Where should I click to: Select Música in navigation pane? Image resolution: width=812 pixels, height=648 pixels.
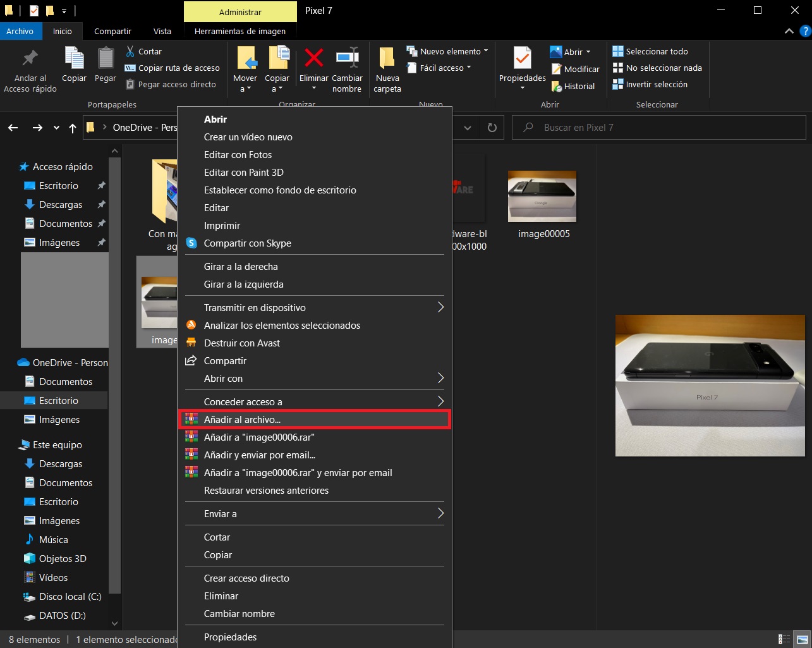[x=45, y=539]
